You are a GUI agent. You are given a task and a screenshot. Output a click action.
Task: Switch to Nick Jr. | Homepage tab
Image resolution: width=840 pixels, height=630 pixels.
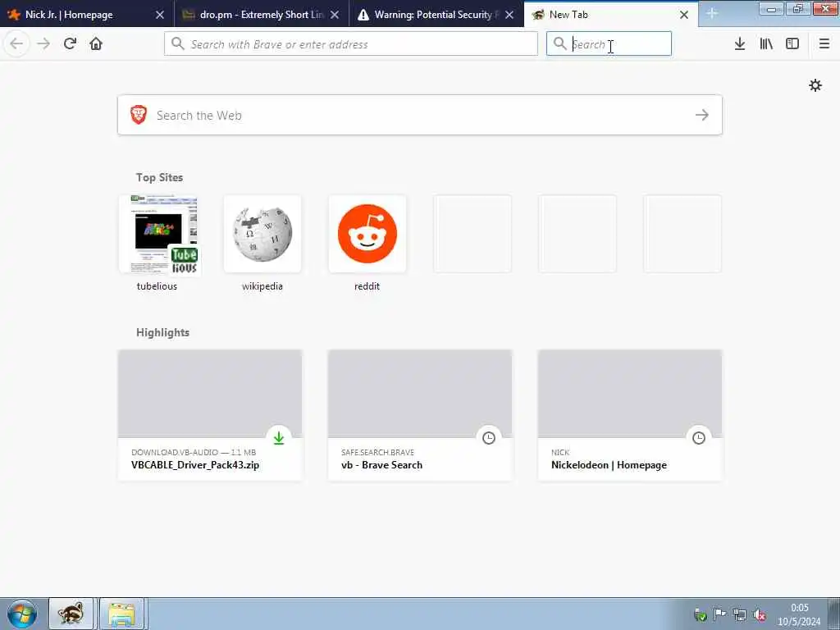point(87,15)
